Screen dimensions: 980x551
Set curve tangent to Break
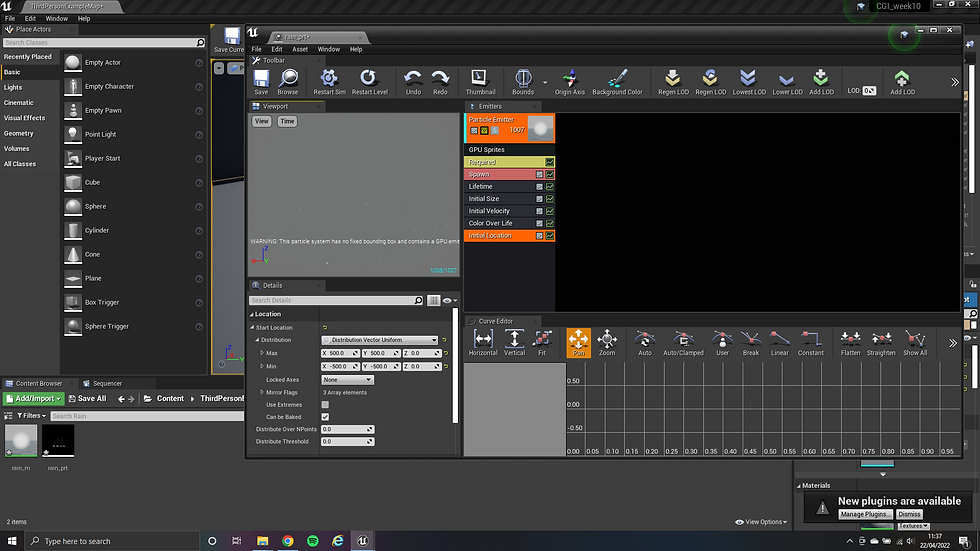coord(751,343)
